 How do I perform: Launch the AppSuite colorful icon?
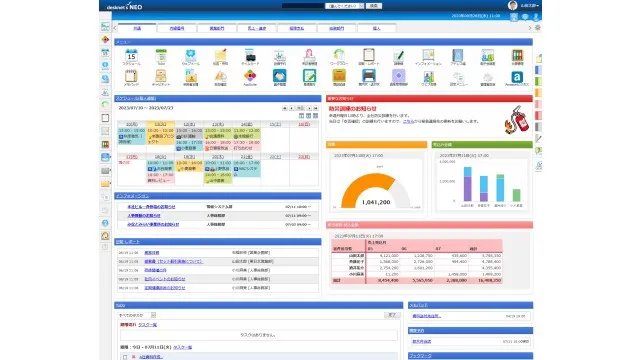point(250,76)
